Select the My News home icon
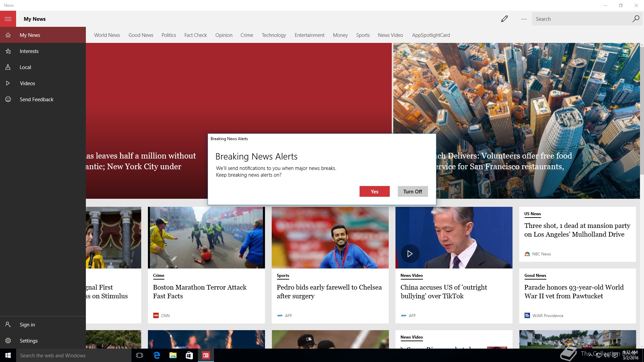The height and width of the screenshot is (362, 644). tap(8, 35)
